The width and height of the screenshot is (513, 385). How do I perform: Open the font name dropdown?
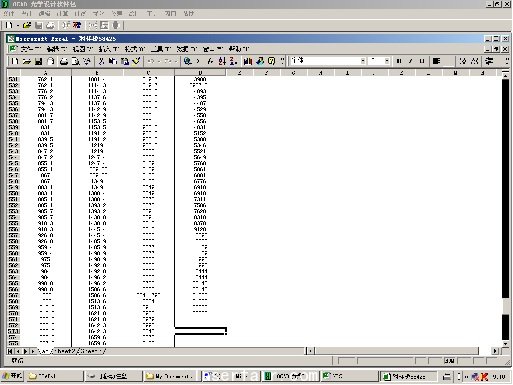(363, 61)
